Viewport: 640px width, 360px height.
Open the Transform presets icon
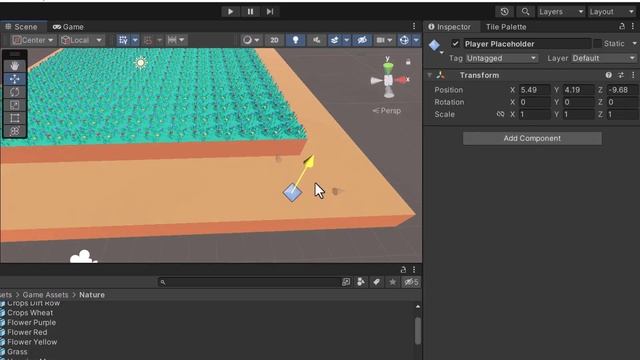click(621, 75)
